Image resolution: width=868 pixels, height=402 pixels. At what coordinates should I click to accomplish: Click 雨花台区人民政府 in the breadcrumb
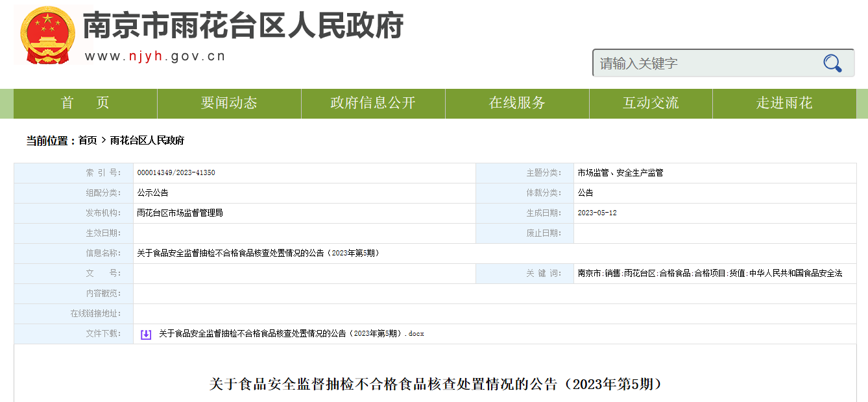coord(147,141)
